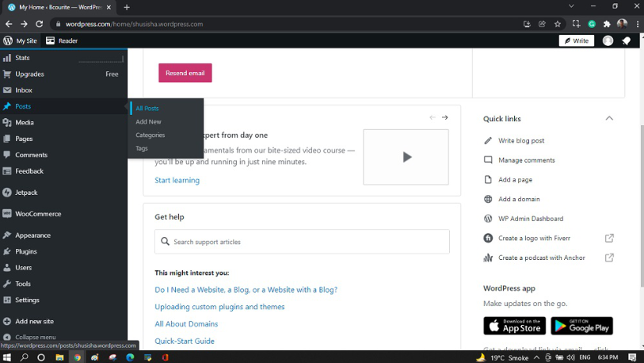Viewport: 644px width, 363px height.
Task: Open the Plugins icon in sidebar
Action: 7,251
